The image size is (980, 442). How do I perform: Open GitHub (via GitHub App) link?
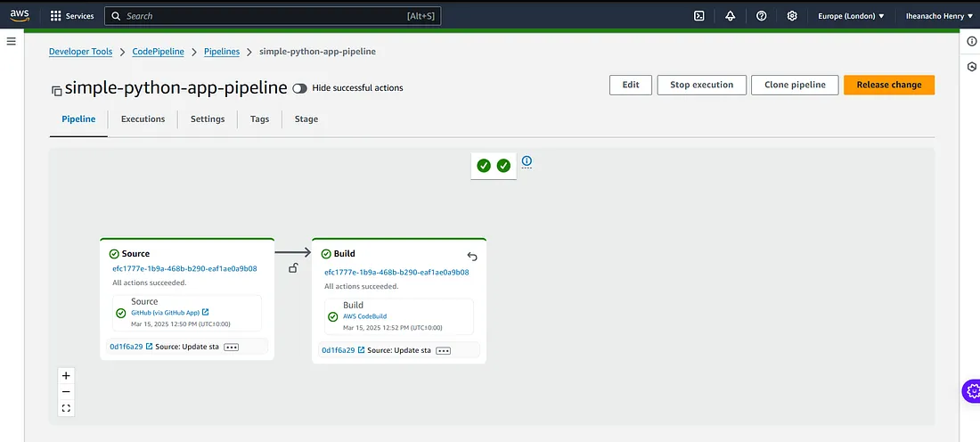(170, 312)
